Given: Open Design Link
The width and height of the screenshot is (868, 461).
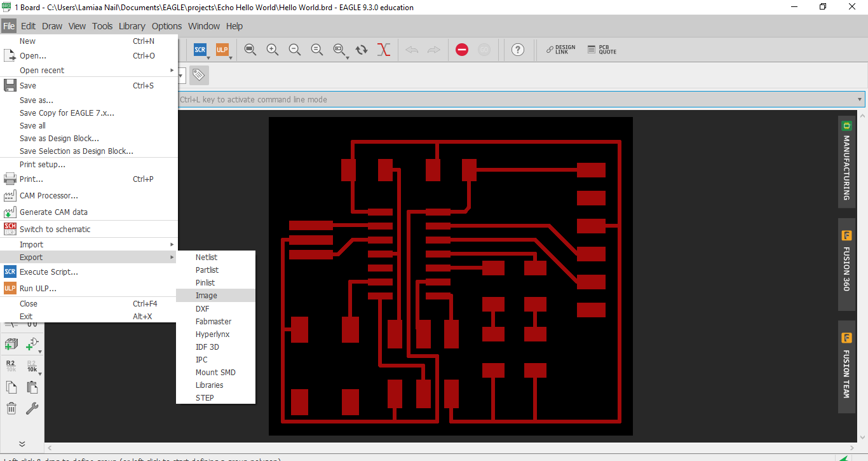Looking at the screenshot, I should [x=561, y=50].
